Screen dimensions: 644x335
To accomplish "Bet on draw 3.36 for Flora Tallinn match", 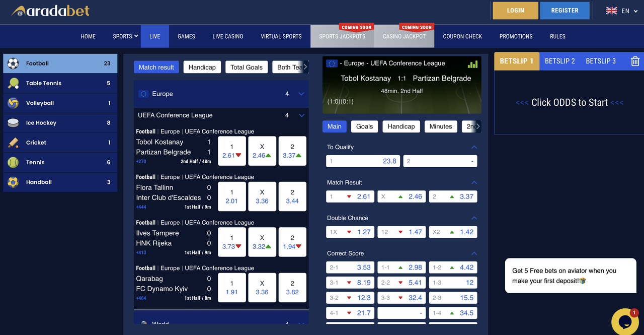I will pyautogui.click(x=262, y=196).
